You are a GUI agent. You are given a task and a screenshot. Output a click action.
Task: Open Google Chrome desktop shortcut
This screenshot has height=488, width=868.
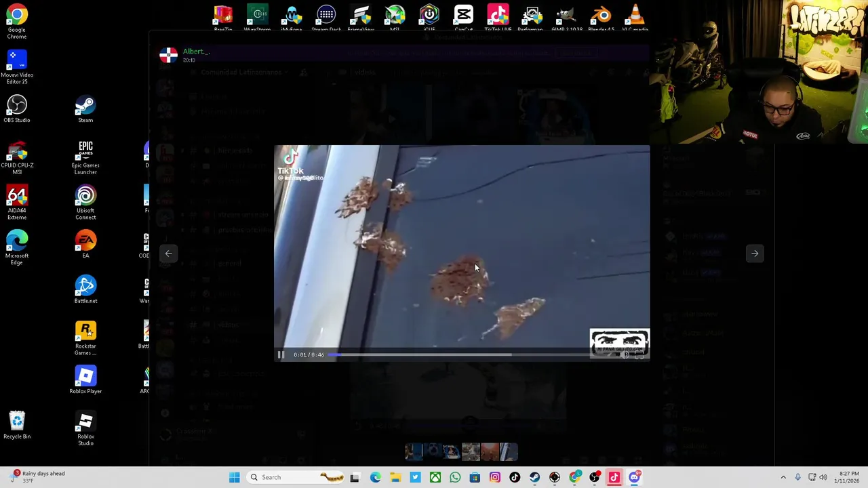click(17, 21)
